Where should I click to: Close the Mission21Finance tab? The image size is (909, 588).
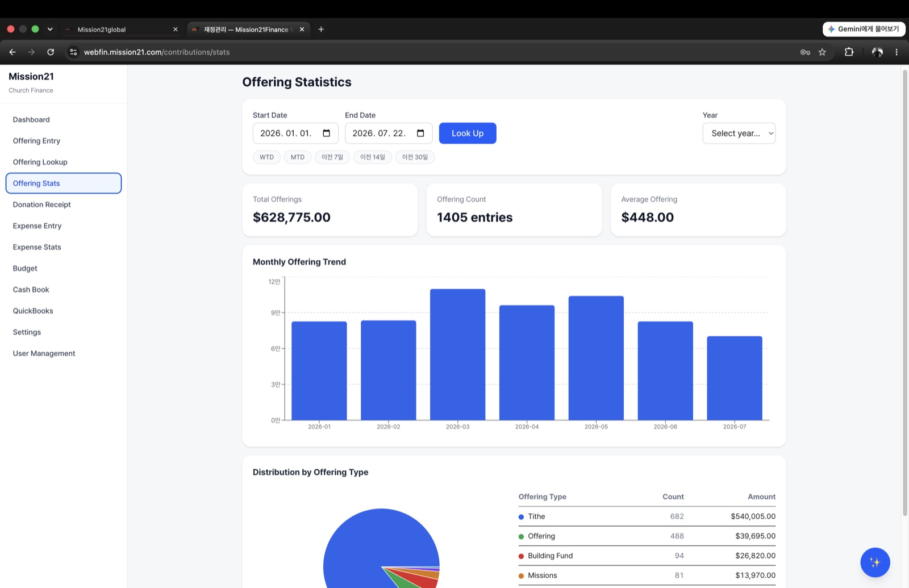(x=302, y=30)
